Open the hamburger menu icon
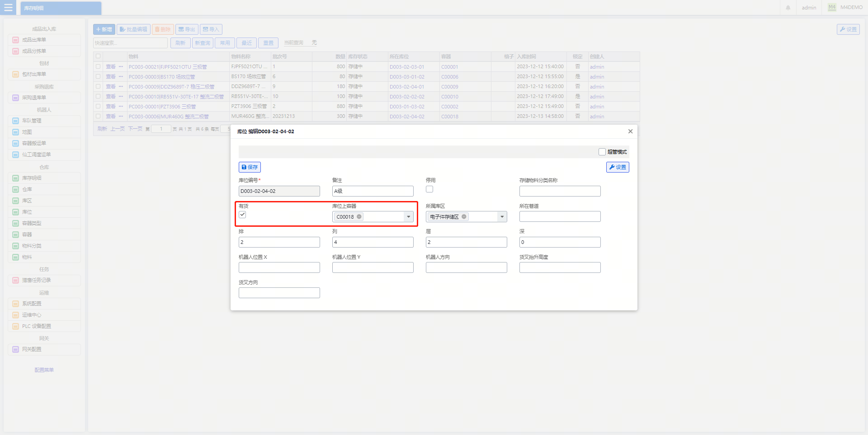 pos(8,8)
